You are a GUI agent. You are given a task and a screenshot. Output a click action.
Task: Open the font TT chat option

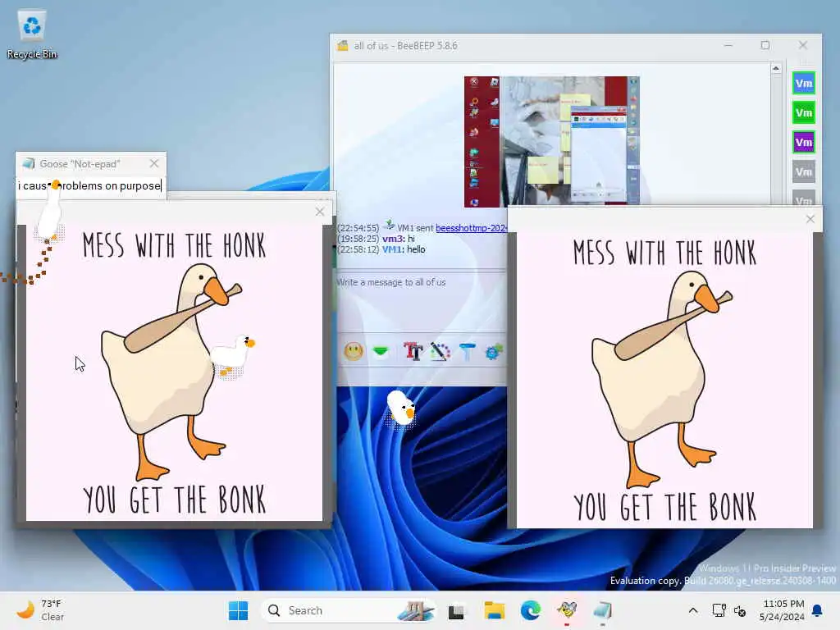[413, 351]
